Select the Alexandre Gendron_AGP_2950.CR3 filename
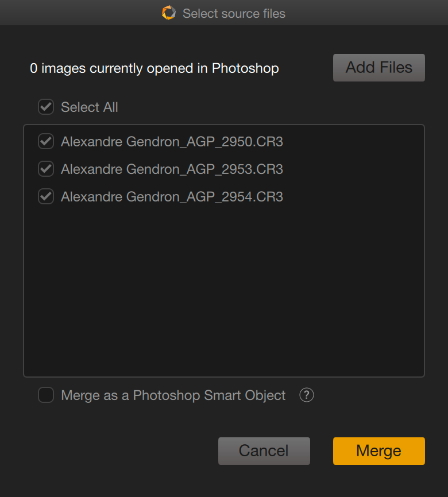 (172, 142)
